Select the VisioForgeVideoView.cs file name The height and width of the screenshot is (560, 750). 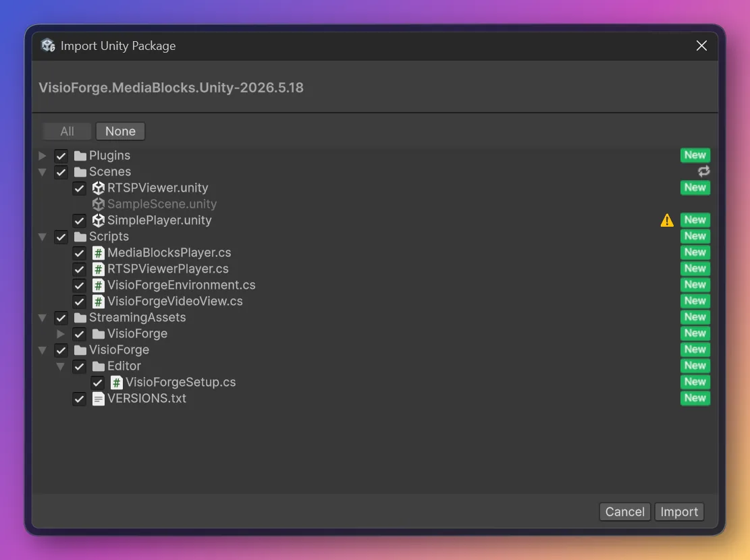(x=175, y=302)
